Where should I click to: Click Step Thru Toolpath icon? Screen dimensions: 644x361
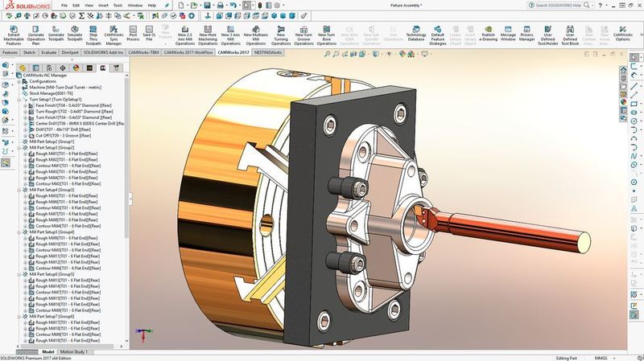coord(93,30)
